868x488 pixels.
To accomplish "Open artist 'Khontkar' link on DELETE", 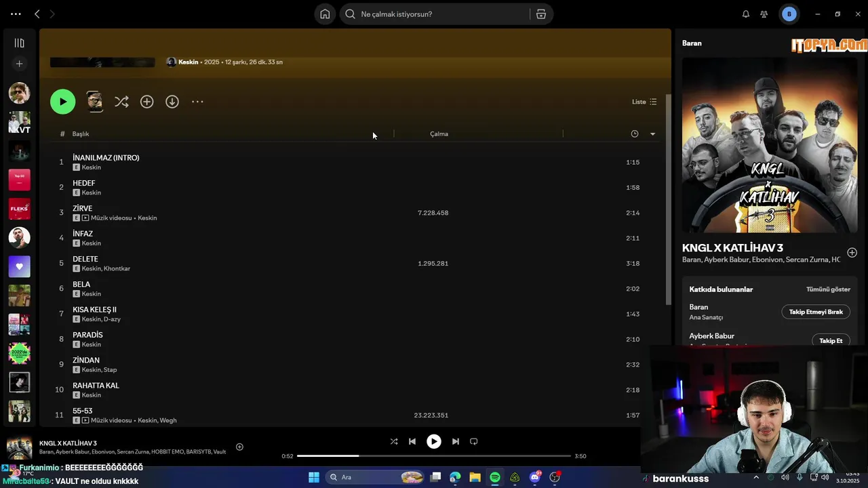I will [x=117, y=268].
